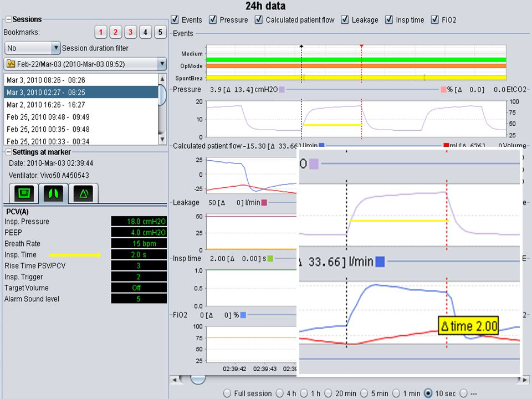Select session Mar 2, 2010 16:26 - 16:27
The width and height of the screenshot is (532, 399).
[81, 105]
